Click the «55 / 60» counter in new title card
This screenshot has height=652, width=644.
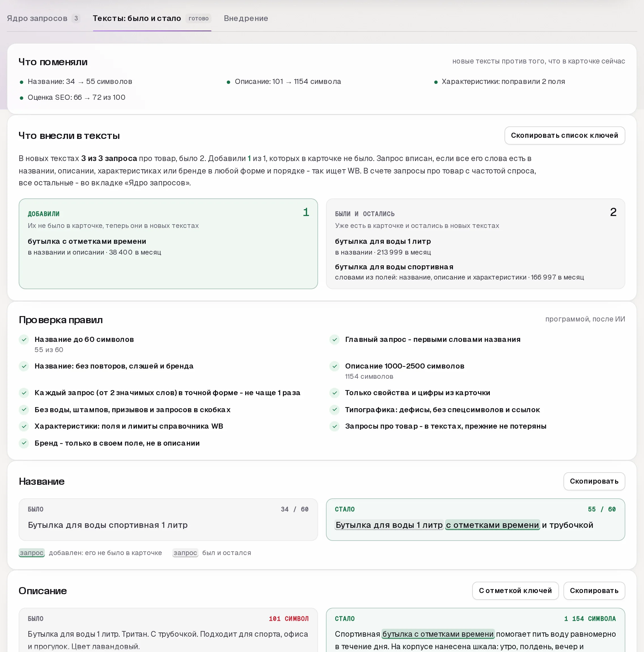601,509
